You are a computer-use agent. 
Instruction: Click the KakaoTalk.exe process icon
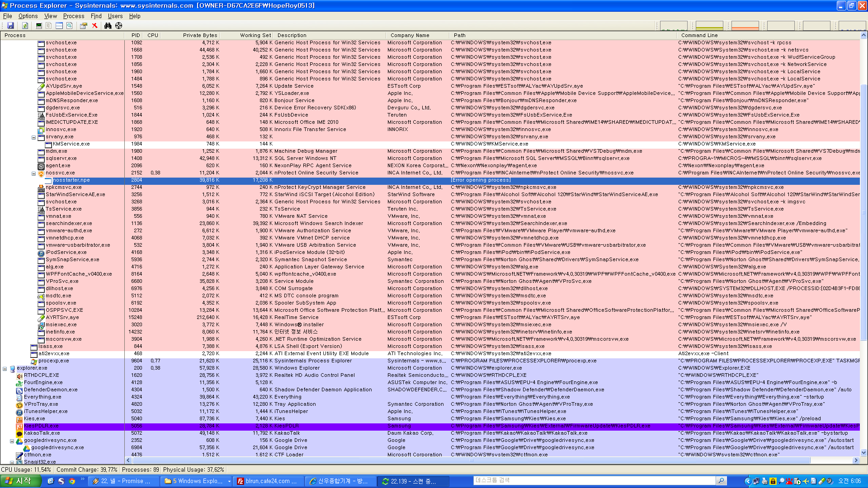point(19,433)
